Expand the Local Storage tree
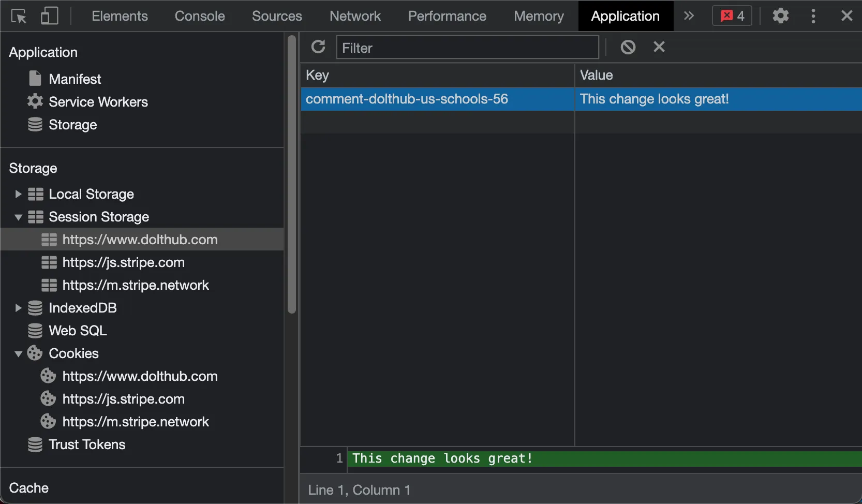The width and height of the screenshot is (862, 504). coord(19,194)
